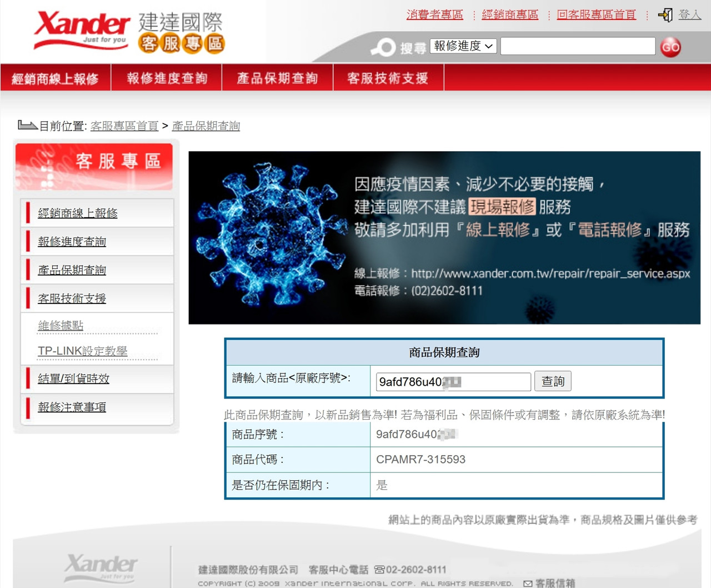Viewport: 711px width, 588px height.
Task: Select the product code CPAMR7-315593
Action: (420, 460)
